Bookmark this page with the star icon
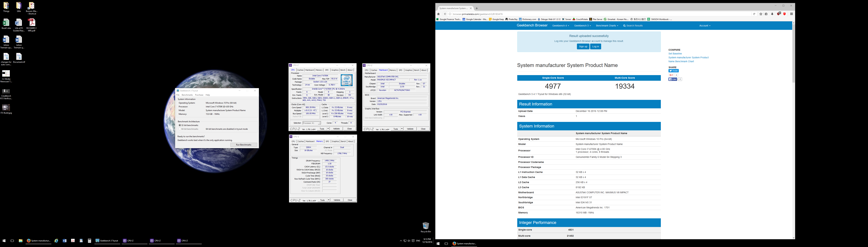 point(761,14)
